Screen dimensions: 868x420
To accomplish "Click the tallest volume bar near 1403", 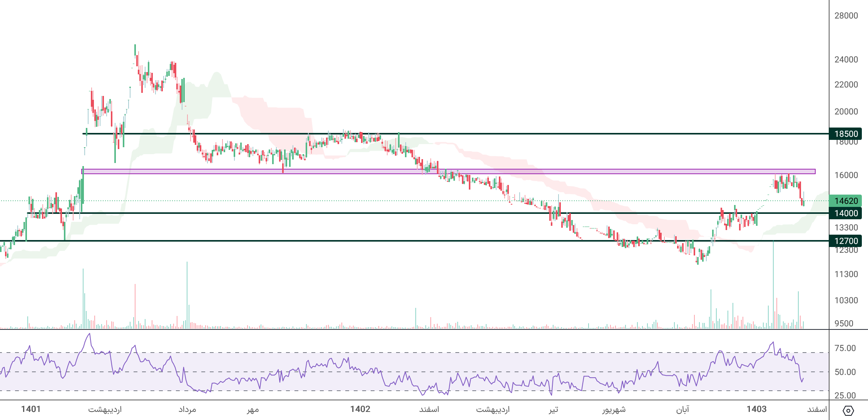I will click(773, 284).
